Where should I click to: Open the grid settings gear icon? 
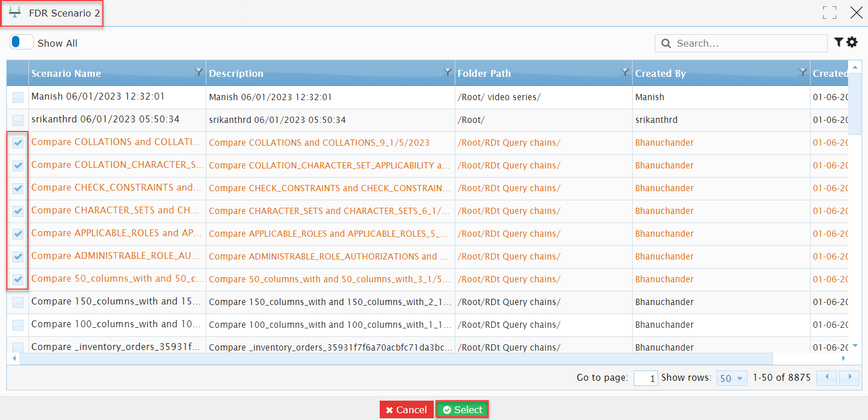tap(852, 42)
